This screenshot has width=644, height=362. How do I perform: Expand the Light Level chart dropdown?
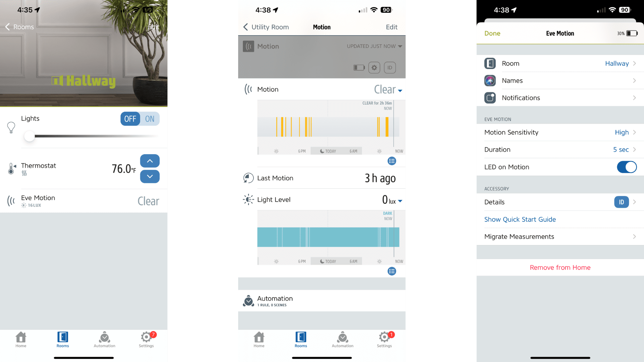click(400, 201)
